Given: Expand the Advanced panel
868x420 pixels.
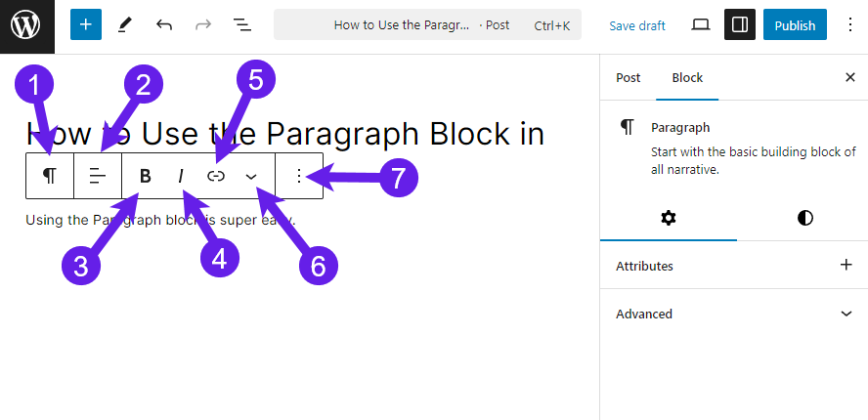Looking at the screenshot, I should point(734,314).
